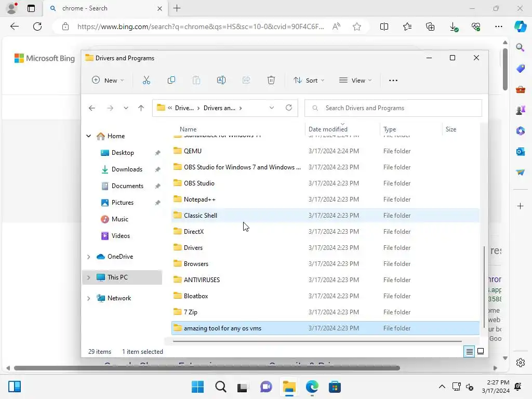Image resolution: width=532 pixels, height=399 pixels.
Task: Collapse the Home tree node
Action: point(88,136)
